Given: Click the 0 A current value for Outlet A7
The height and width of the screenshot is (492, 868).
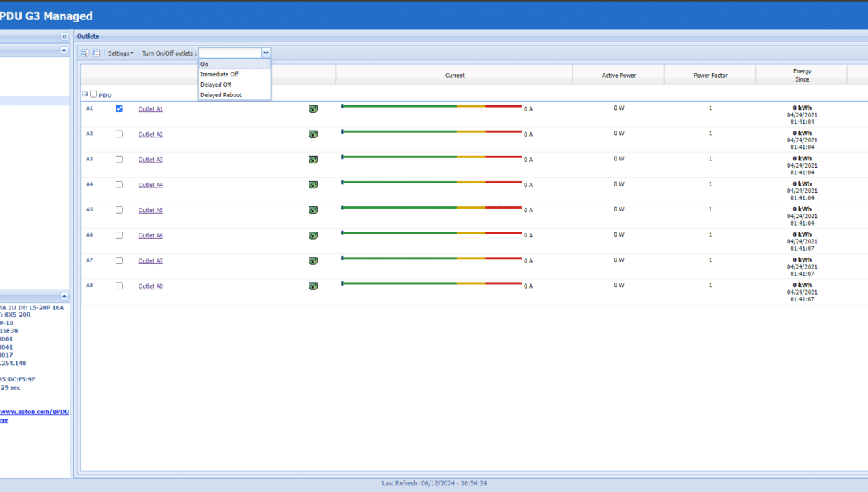Looking at the screenshot, I should tap(528, 260).
